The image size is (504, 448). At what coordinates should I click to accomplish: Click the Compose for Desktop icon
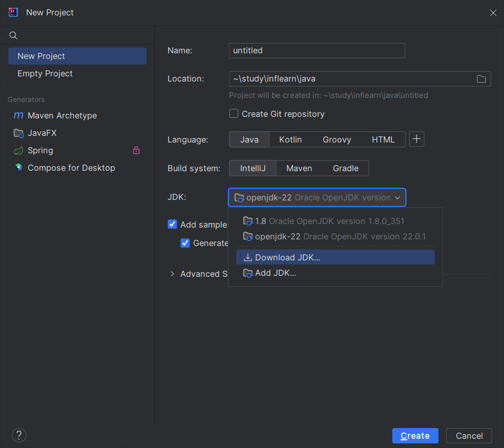tap(18, 167)
